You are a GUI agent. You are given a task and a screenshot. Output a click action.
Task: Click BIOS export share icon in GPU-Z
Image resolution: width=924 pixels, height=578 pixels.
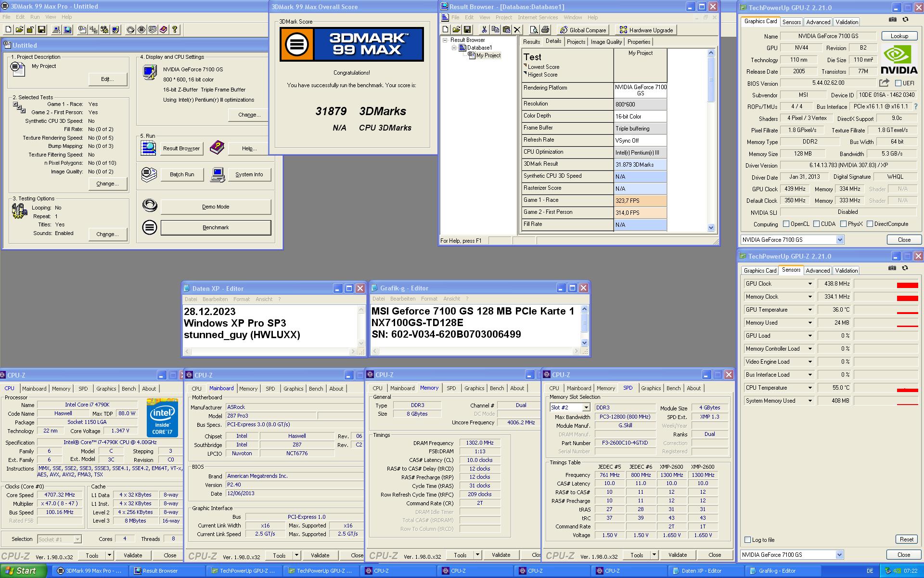click(884, 83)
